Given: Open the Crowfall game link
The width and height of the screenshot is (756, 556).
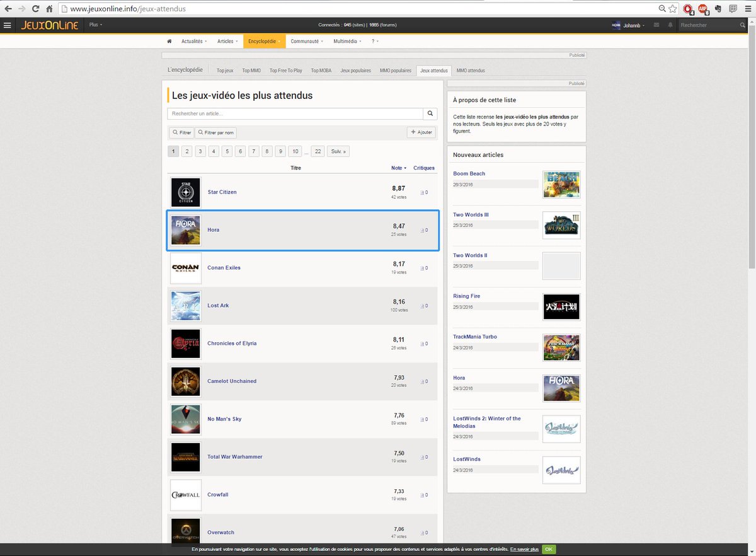Looking at the screenshot, I should pos(218,495).
